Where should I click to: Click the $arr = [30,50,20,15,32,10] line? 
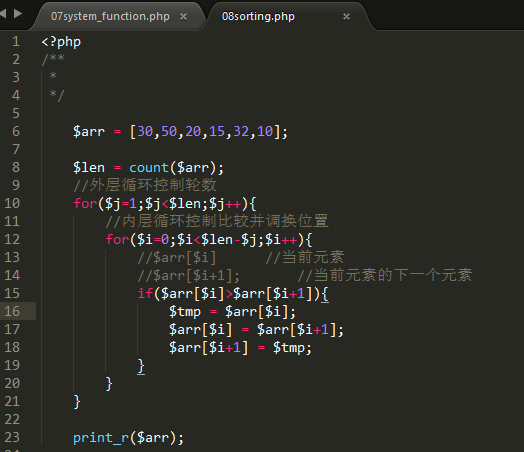coord(180,132)
